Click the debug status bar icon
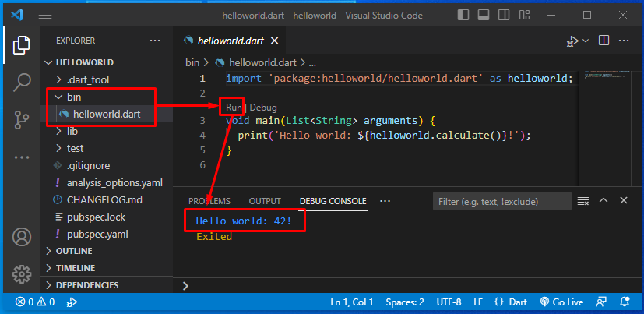 (72, 302)
